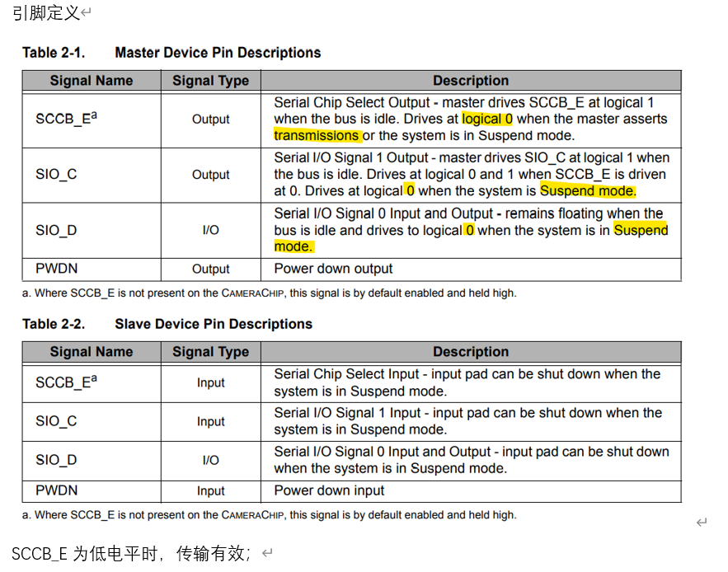This screenshot has height=572, width=728.
Task: Click "Signal Name" header in Table 2-2
Action: pos(92,351)
